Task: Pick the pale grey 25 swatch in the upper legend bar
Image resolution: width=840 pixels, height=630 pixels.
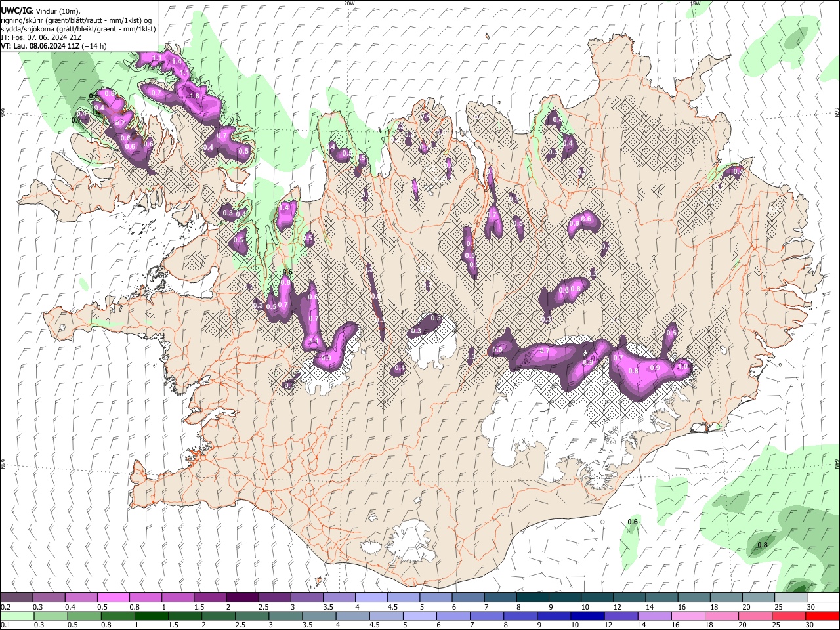Action: point(791,598)
